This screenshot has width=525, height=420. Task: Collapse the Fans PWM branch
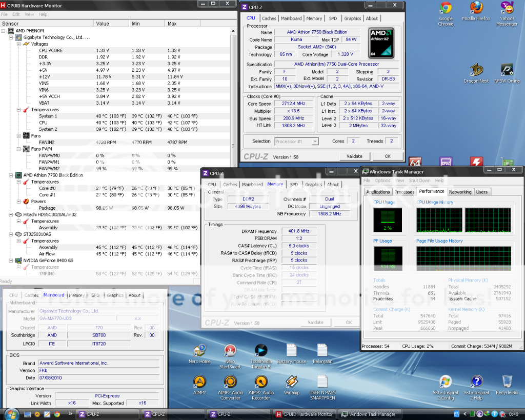[x=19, y=149]
